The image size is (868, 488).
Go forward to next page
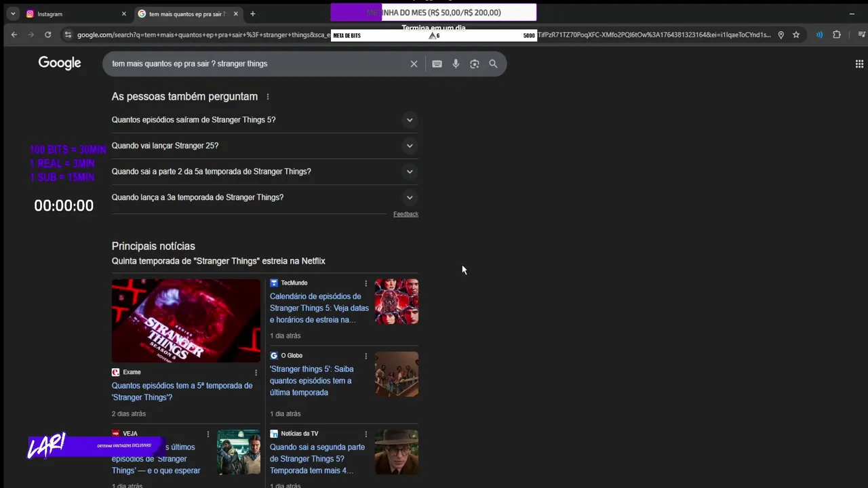31,35
